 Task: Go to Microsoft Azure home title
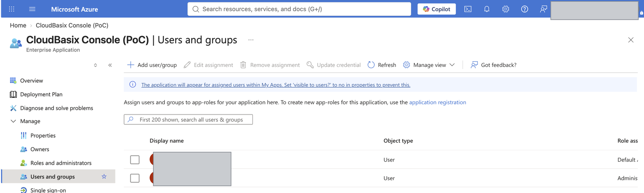pos(74,9)
